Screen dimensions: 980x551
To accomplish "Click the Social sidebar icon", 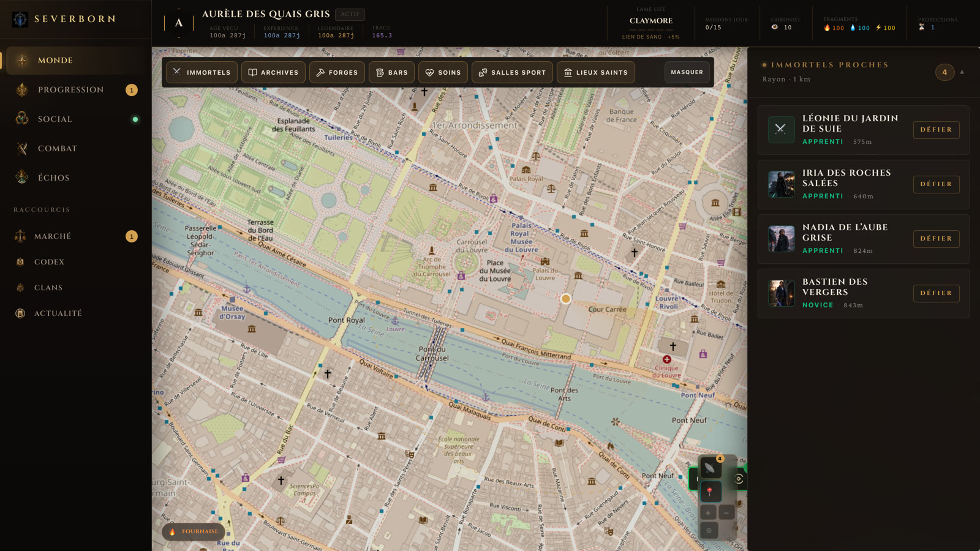I will [x=22, y=119].
